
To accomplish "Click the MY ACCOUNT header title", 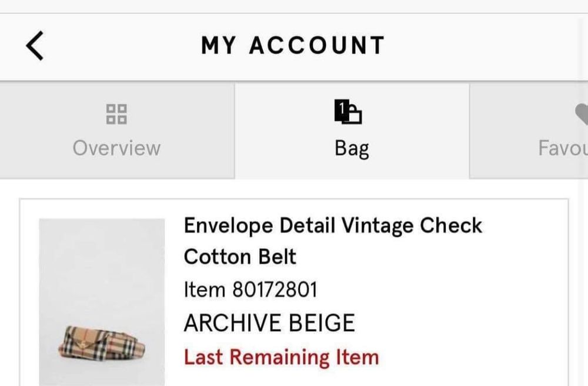I will pyautogui.click(x=293, y=46).
